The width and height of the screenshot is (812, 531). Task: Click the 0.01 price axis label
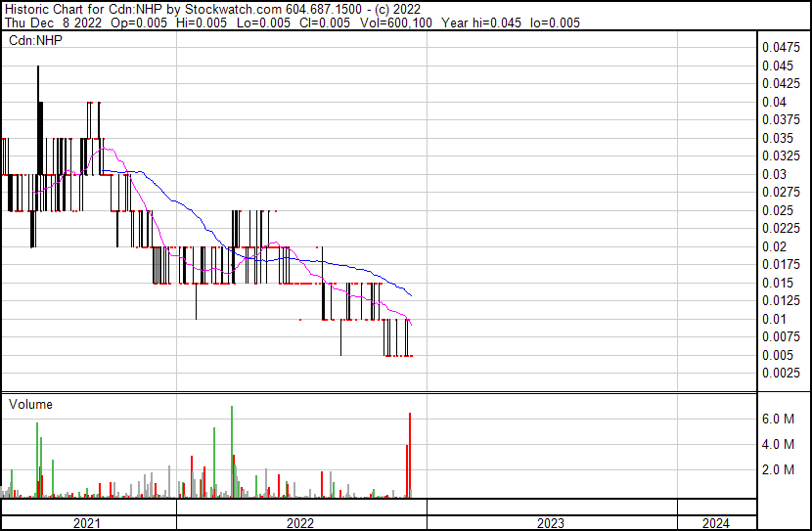click(x=774, y=319)
